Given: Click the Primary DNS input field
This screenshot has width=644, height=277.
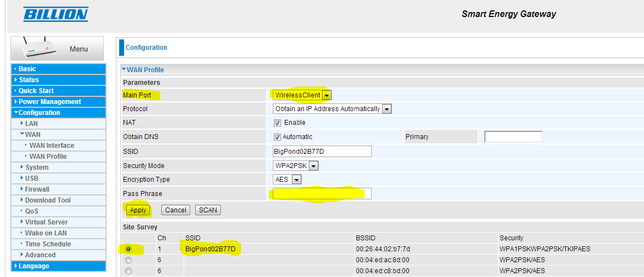Looking at the screenshot, I should [x=513, y=137].
